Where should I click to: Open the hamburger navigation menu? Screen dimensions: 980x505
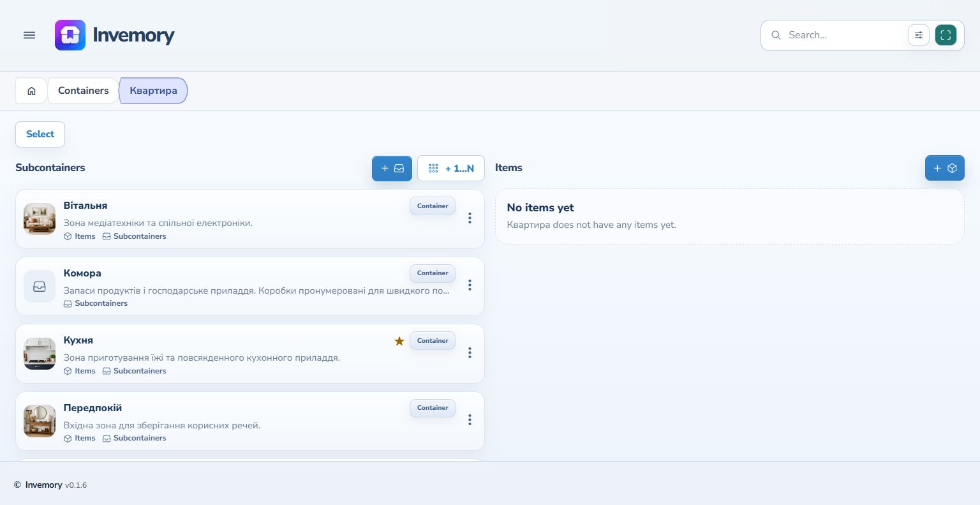coord(29,35)
